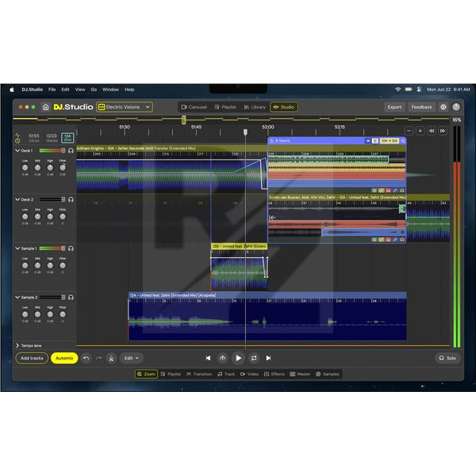
Task: Undo the last action
Action: click(86, 359)
